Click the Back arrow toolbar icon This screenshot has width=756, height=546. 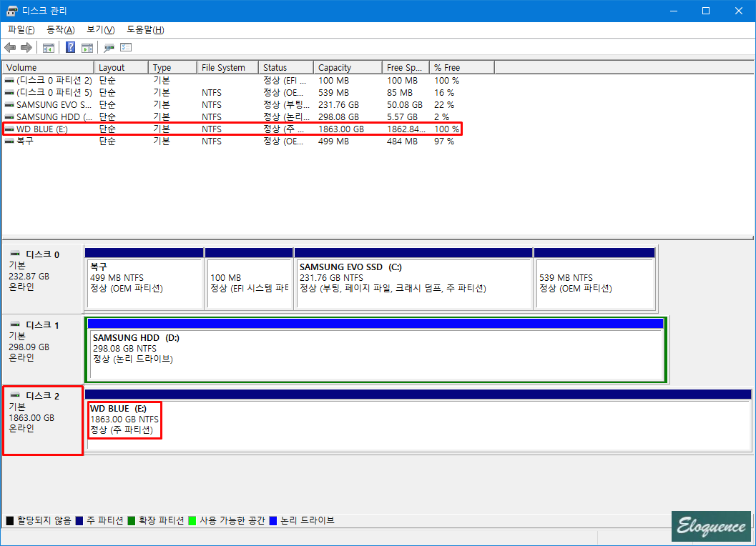tap(10, 48)
